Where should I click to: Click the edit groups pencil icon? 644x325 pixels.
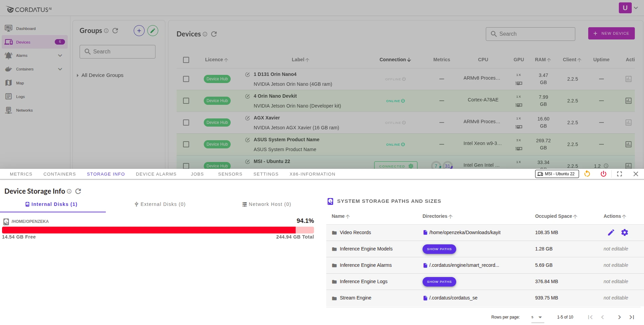(153, 31)
